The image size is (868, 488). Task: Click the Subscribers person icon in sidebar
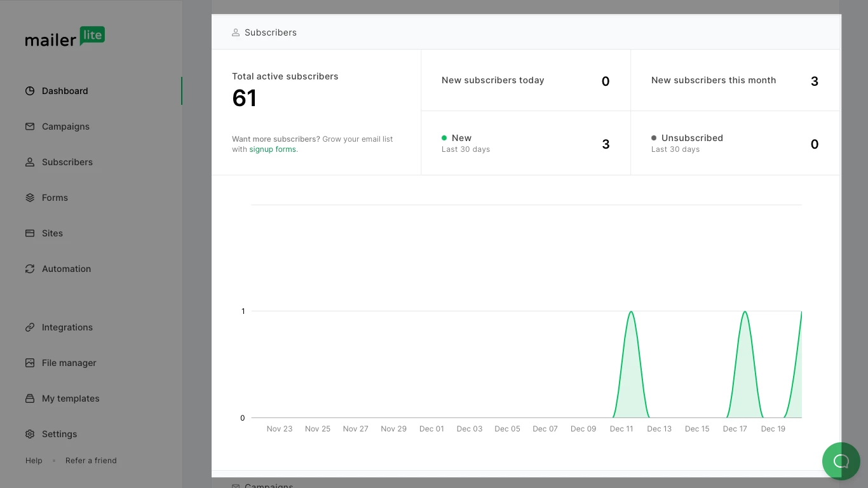coord(30,162)
